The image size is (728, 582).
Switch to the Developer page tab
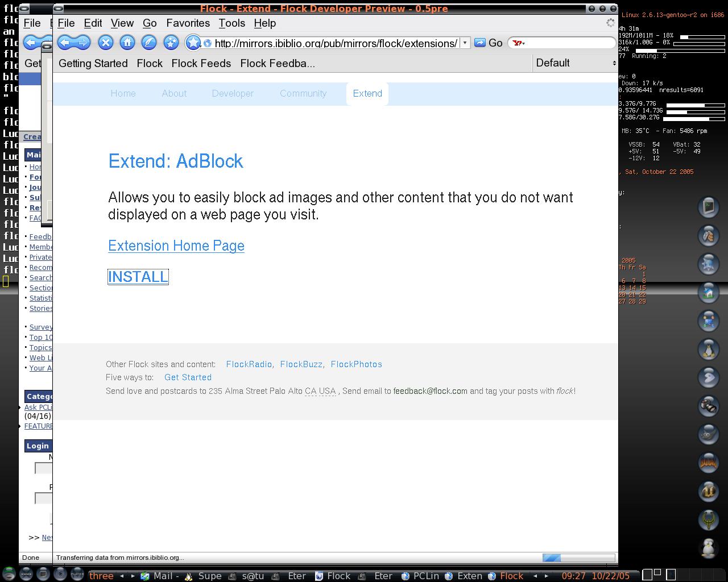(x=233, y=94)
